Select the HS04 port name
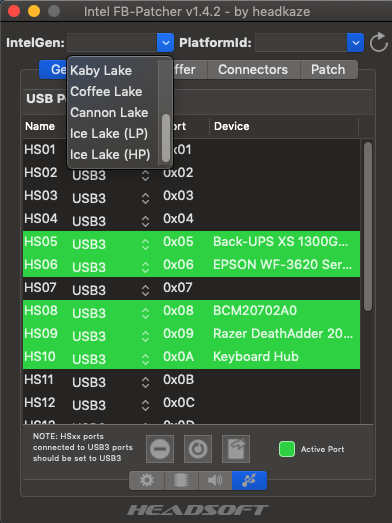The height and width of the screenshot is (523, 392). (x=41, y=219)
